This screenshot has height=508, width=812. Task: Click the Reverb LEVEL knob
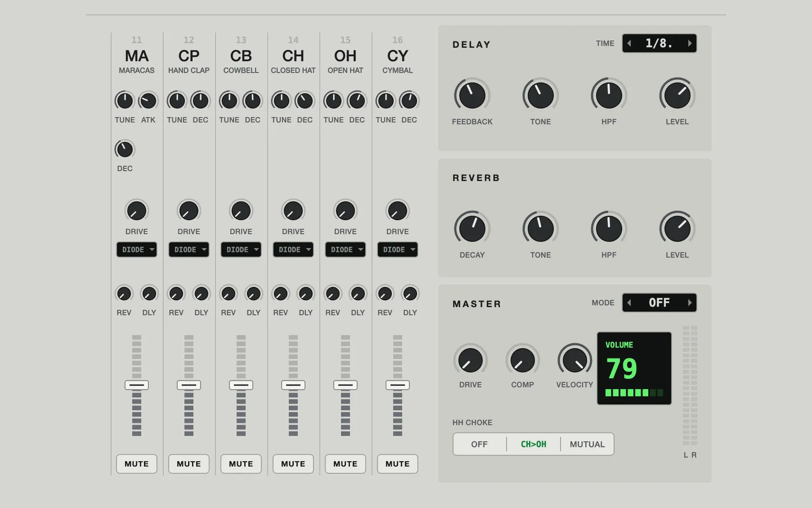[x=678, y=229]
